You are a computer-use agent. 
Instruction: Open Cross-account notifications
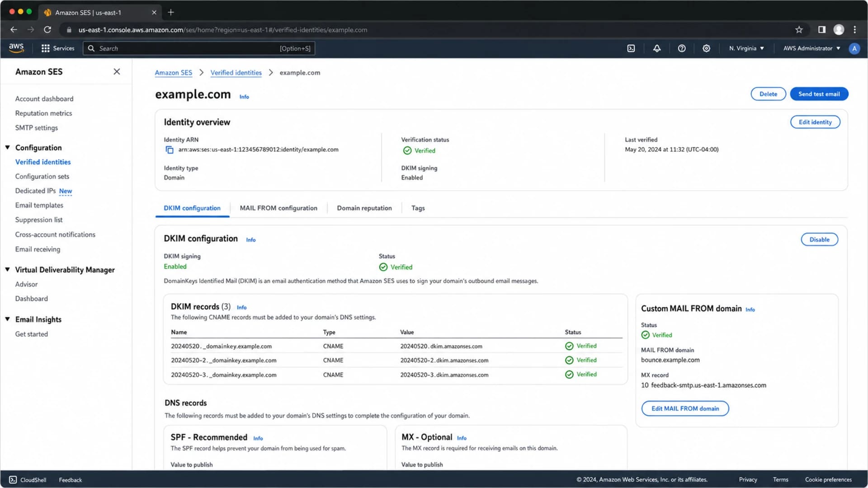point(55,235)
